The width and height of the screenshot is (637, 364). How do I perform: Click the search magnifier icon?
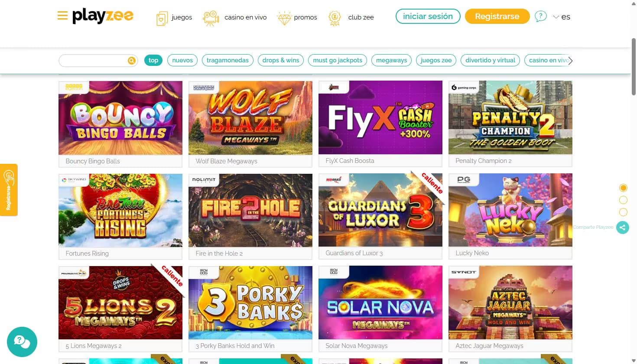132,61
